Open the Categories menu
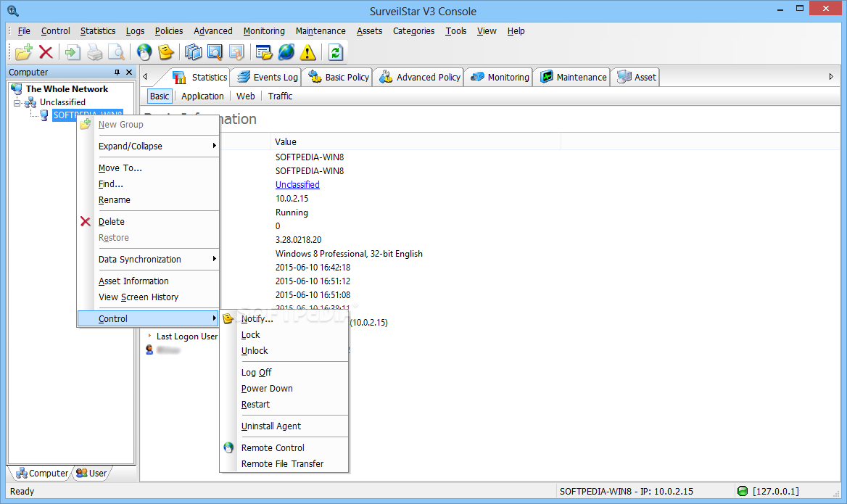 [x=414, y=30]
